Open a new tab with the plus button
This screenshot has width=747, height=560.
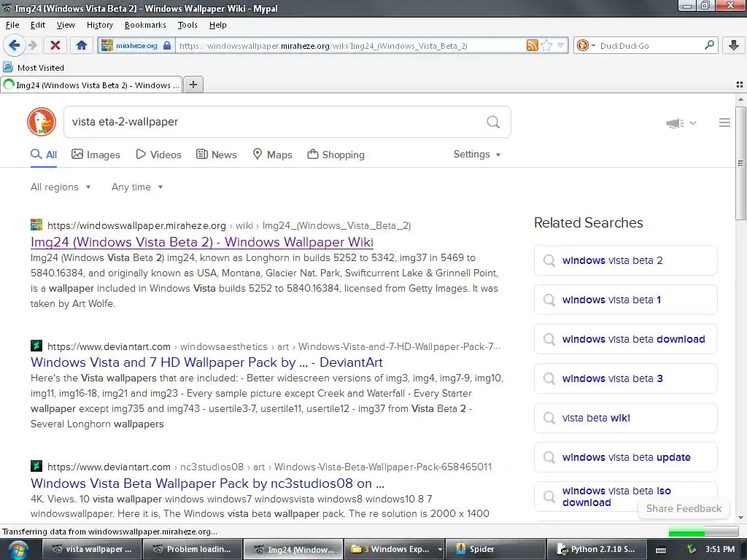pyautogui.click(x=193, y=85)
